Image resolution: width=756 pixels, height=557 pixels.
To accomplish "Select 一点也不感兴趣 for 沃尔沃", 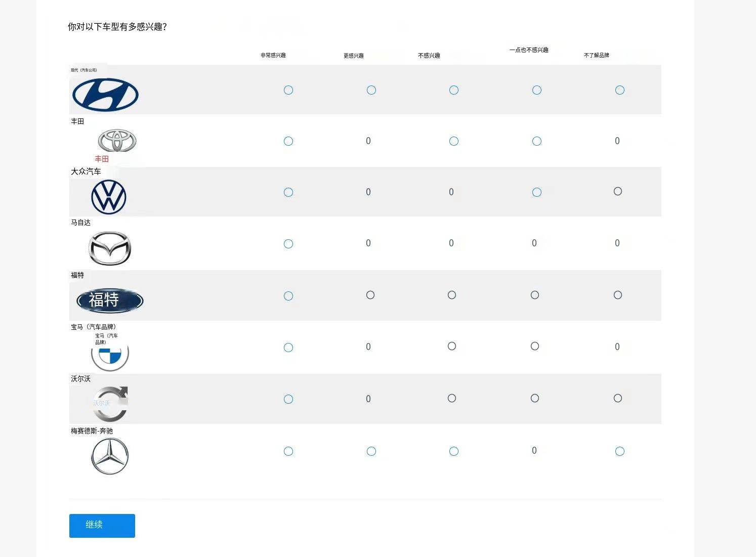I will tap(535, 398).
